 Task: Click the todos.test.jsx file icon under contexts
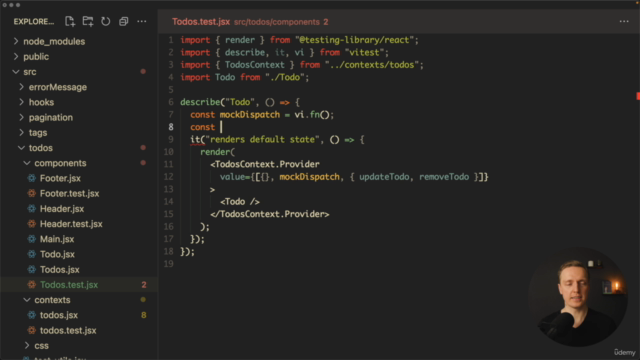point(31,330)
